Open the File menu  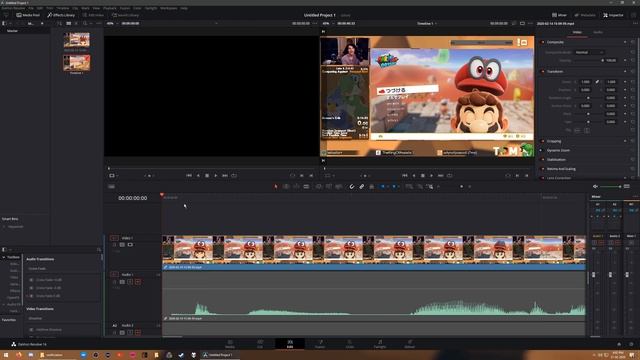point(31,8)
